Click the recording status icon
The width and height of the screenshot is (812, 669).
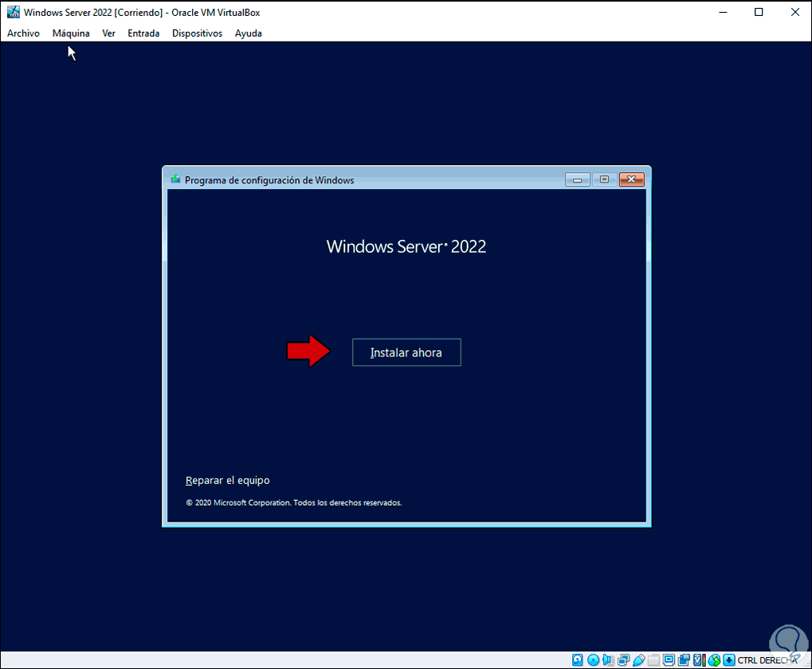click(684, 659)
